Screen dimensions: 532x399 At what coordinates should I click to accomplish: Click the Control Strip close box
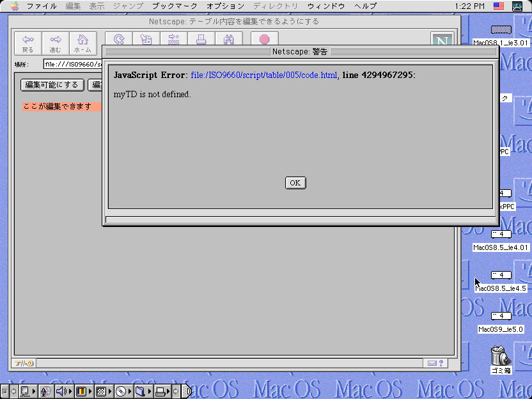pos(4,391)
